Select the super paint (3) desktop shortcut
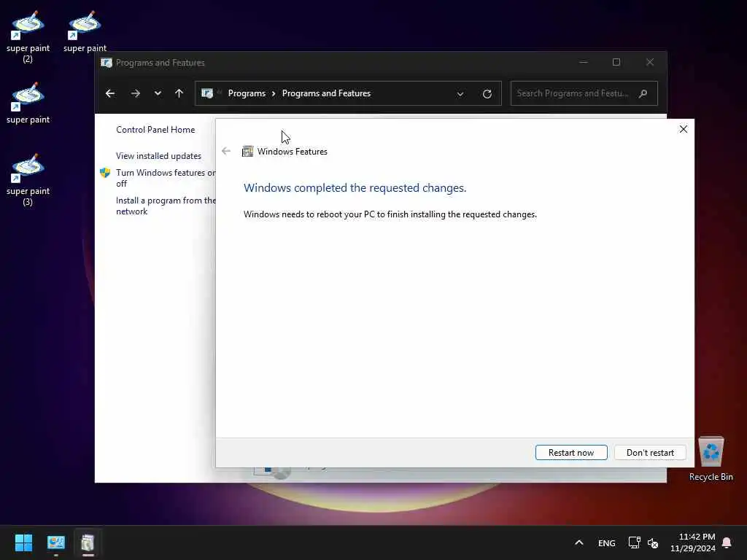 pos(28,180)
